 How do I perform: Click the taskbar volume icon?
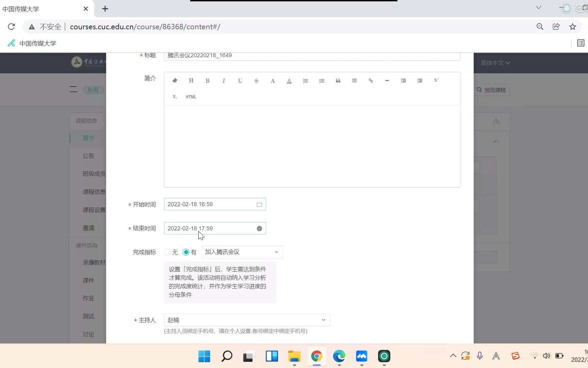pos(546,356)
